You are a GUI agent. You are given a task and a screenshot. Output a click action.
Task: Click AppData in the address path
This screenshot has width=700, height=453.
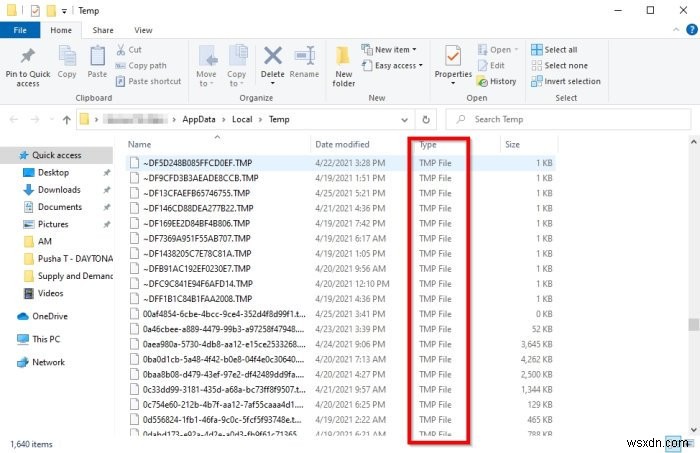(x=199, y=119)
